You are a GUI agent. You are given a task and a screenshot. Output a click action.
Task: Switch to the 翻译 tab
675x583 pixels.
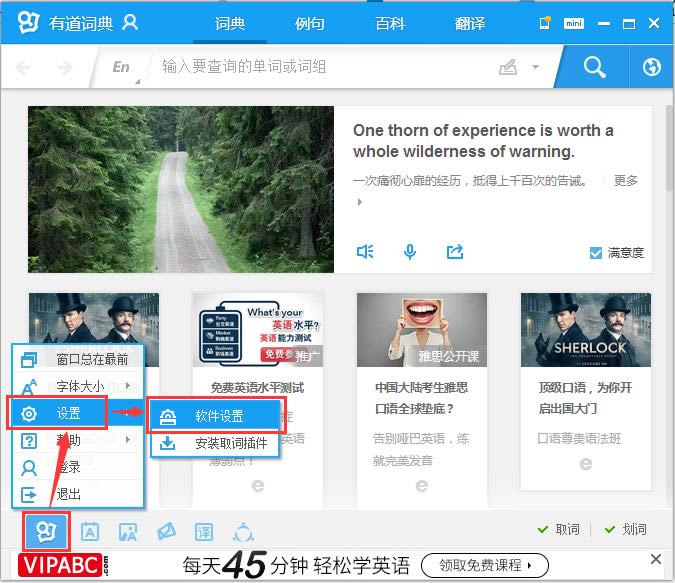pyautogui.click(x=470, y=23)
